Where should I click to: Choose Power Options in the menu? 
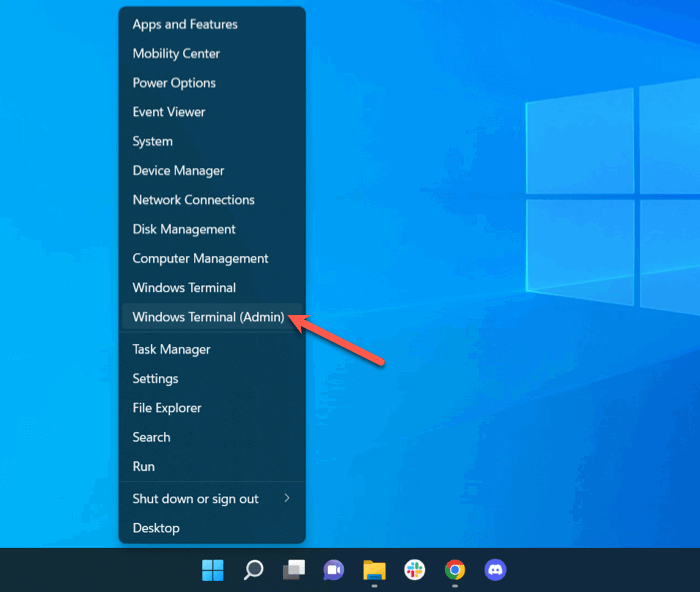pyautogui.click(x=212, y=83)
